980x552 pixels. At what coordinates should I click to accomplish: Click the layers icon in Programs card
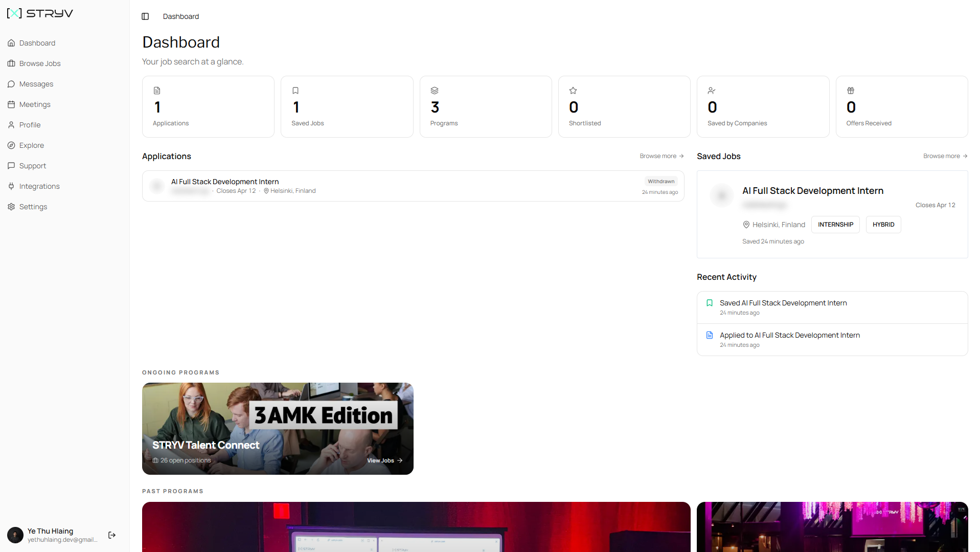(x=435, y=91)
